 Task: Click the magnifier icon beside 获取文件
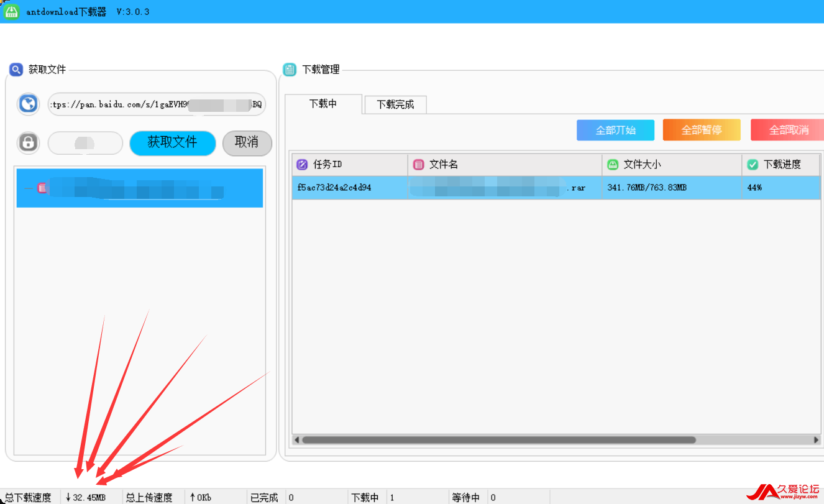[x=16, y=70]
